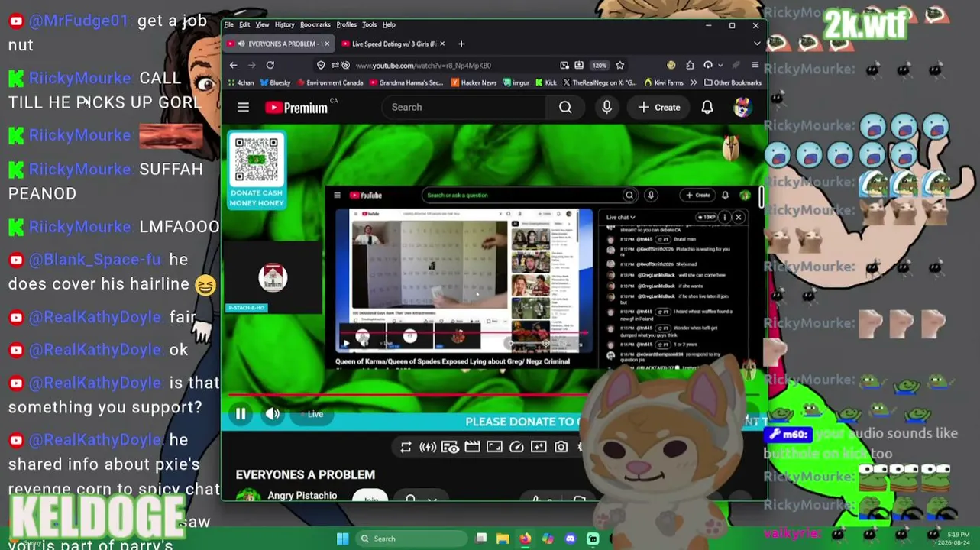Open the YouTube guide hamburger menu
The width and height of the screenshot is (980, 550).
[243, 108]
